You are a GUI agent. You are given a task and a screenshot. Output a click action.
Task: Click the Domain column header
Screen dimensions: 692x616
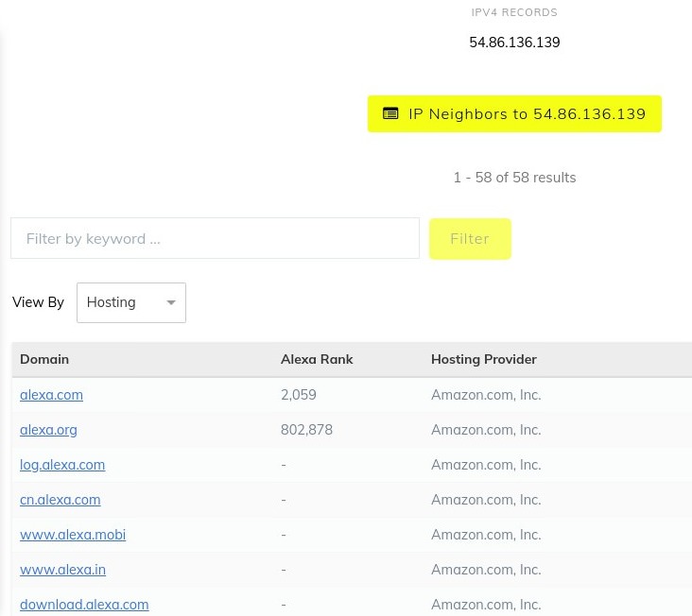coord(44,359)
